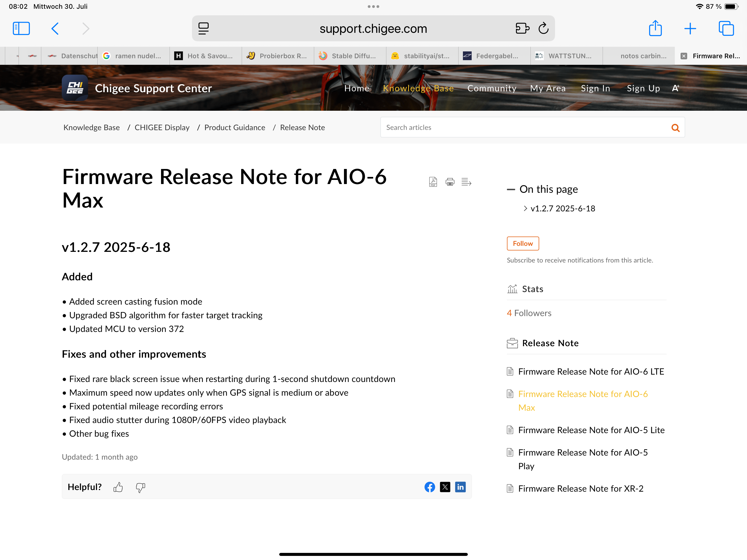
Task: Click the battery status indicator
Action: tap(731, 6)
